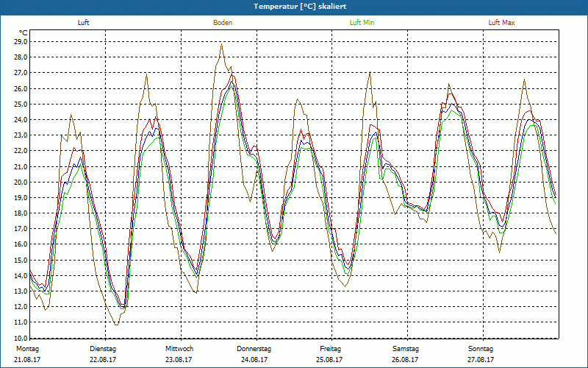Click the 'Sonntag' day label
The height and width of the screenshot is (368, 588).
click(481, 349)
